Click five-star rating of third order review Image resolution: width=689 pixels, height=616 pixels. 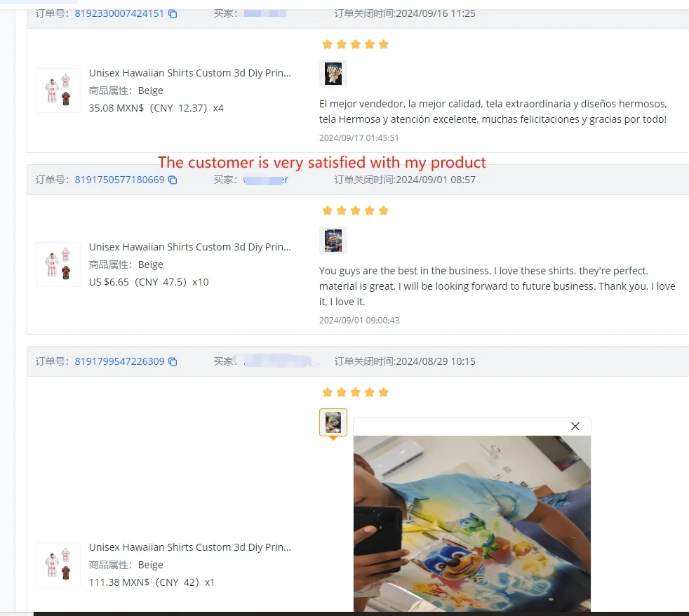pyautogui.click(x=355, y=392)
